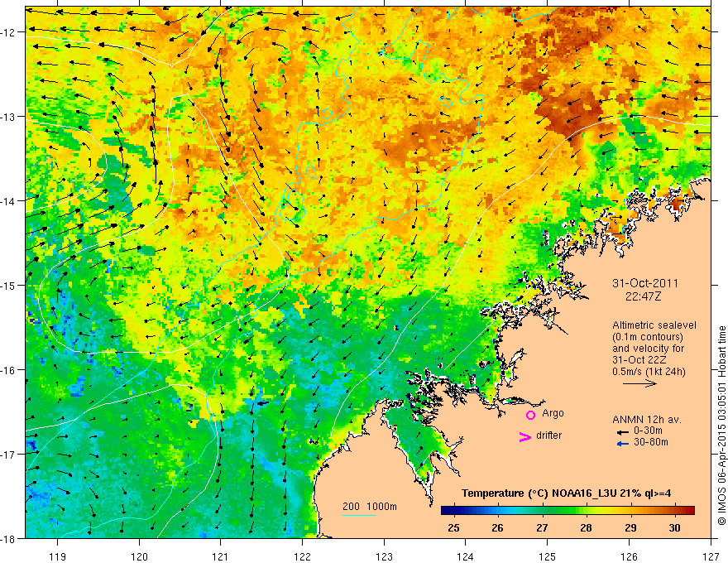Click the IMOS copyright timestamp text

coord(722,425)
